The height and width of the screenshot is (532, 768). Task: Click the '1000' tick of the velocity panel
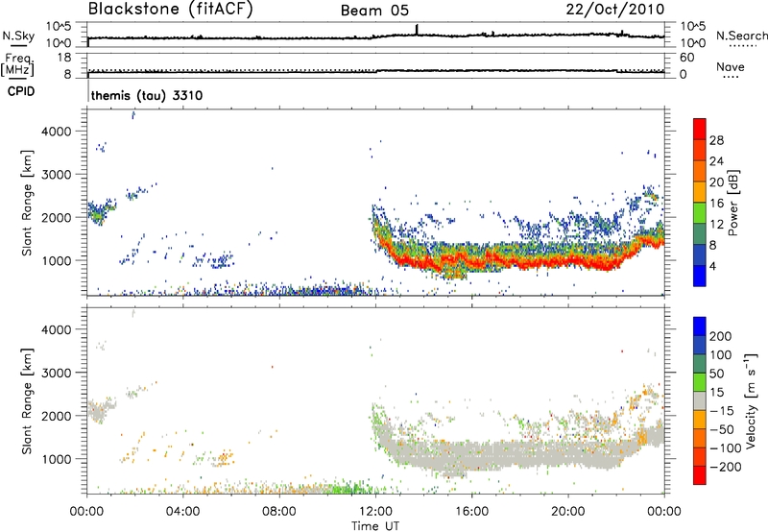tap(59, 459)
